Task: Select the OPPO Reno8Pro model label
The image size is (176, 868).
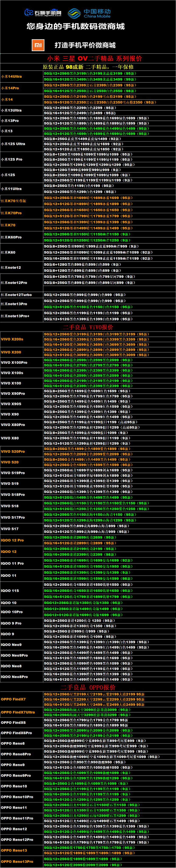Action: tap(16, 754)
